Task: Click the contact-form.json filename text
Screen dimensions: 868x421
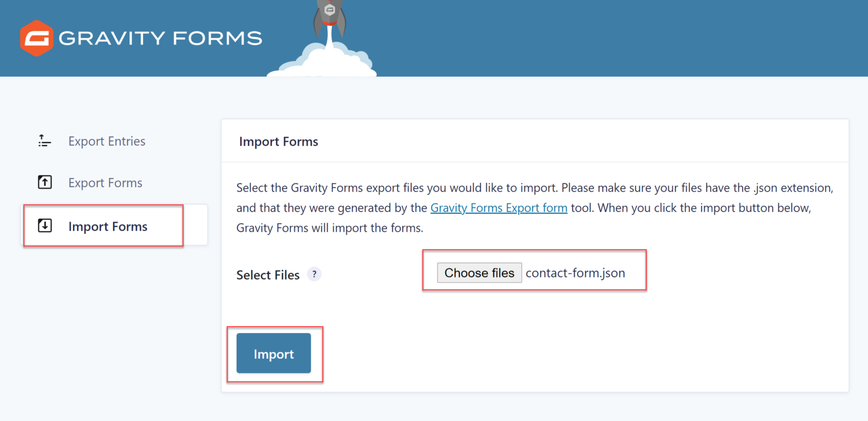Action: [x=575, y=272]
